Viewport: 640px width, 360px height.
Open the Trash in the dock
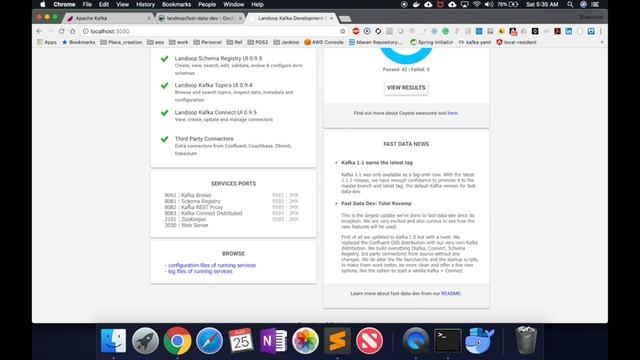coord(526,340)
